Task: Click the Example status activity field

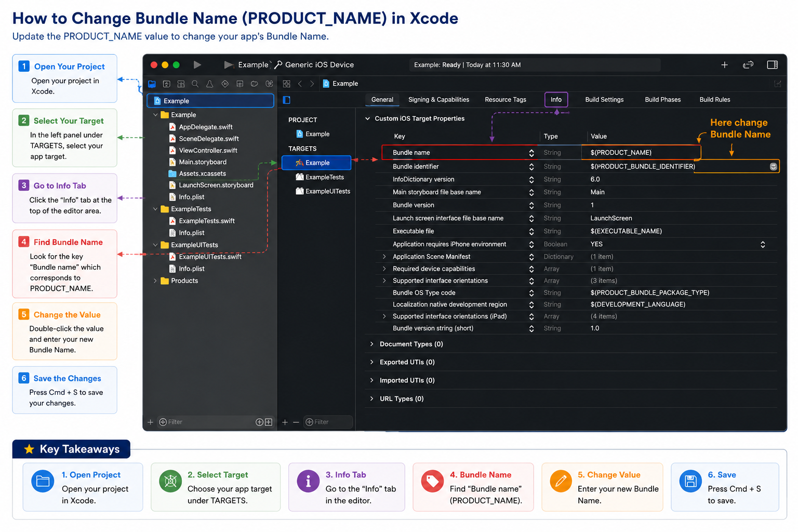Action: [535, 65]
